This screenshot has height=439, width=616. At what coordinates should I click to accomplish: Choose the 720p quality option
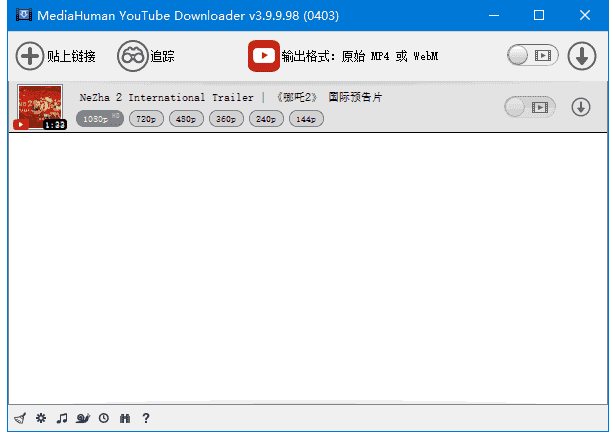click(x=146, y=119)
